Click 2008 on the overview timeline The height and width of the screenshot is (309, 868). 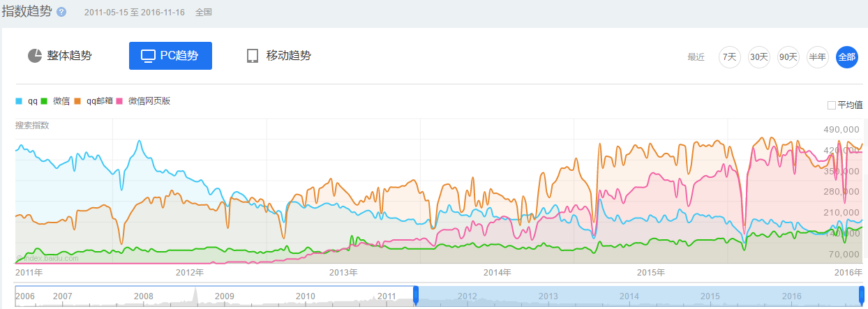pos(144,296)
